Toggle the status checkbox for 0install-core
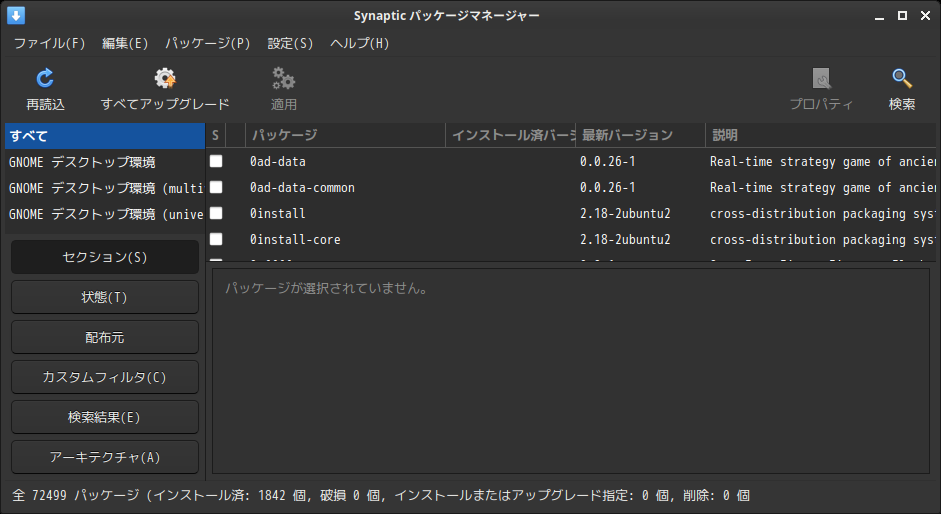The width and height of the screenshot is (941, 514). [216, 239]
